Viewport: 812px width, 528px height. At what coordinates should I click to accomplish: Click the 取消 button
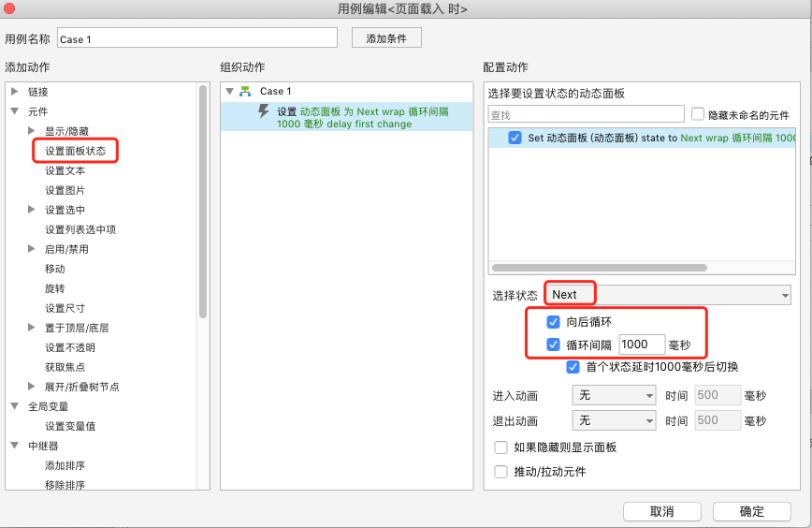tap(662, 511)
